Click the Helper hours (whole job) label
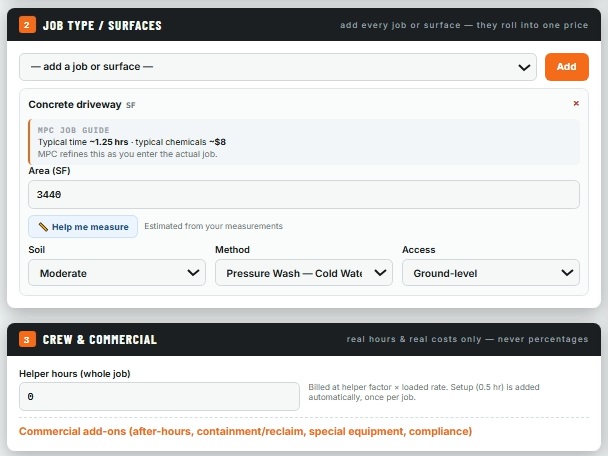 pos(74,374)
